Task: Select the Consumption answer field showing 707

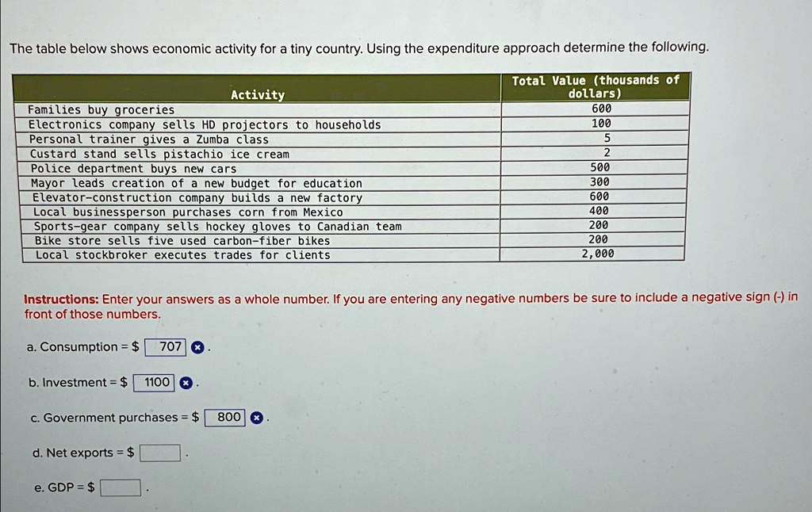Action: (166, 346)
